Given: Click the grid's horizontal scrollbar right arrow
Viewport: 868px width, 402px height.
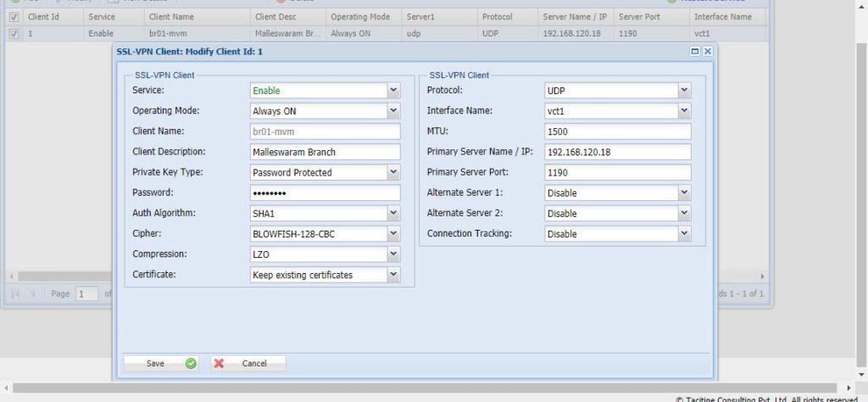Looking at the screenshot, I should click(761, 276).
